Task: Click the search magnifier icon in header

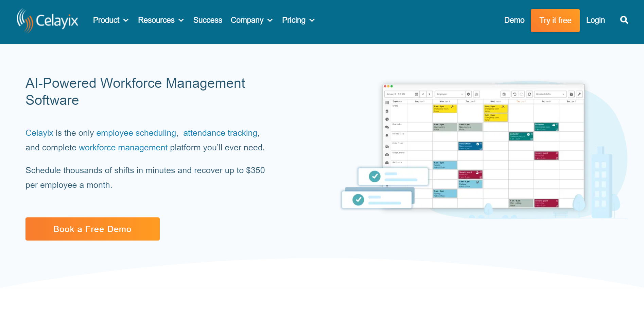Action: coord(624,20)
